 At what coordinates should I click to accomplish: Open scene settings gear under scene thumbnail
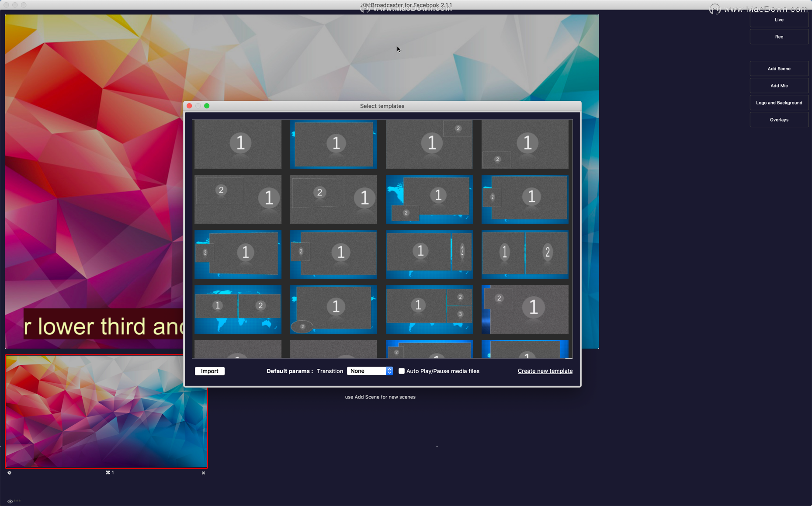point(9,473)
